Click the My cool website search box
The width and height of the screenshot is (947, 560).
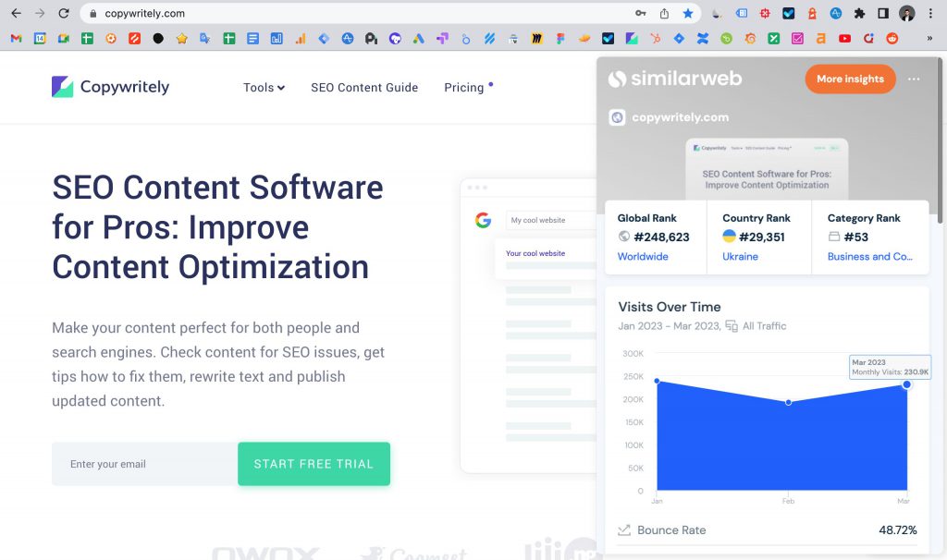pos(553,220)
